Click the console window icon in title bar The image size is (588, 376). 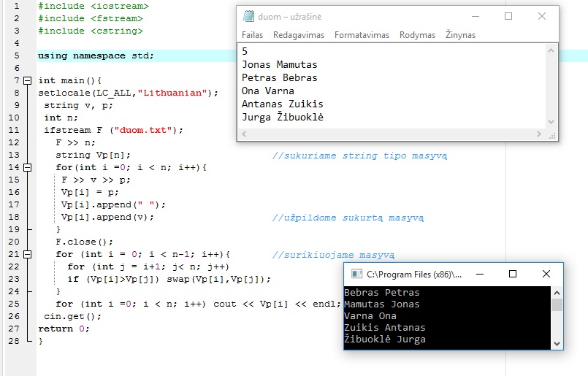[x=356, y=274]
